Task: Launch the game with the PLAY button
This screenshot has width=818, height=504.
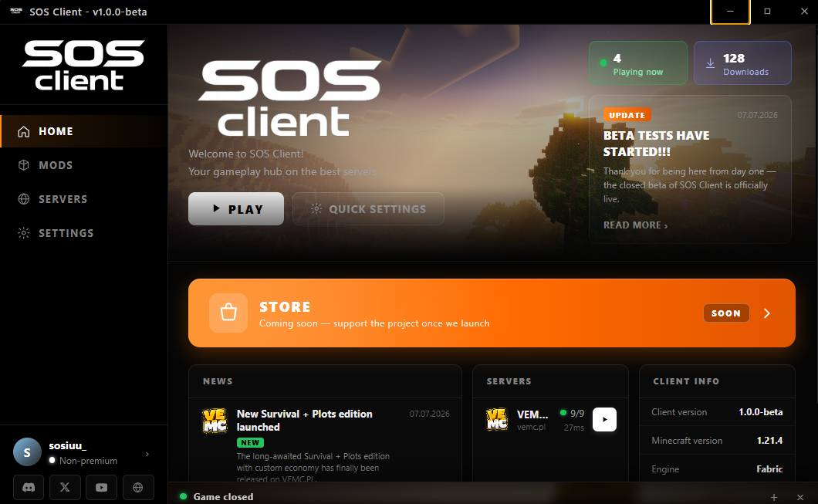Action: (236, 208)
